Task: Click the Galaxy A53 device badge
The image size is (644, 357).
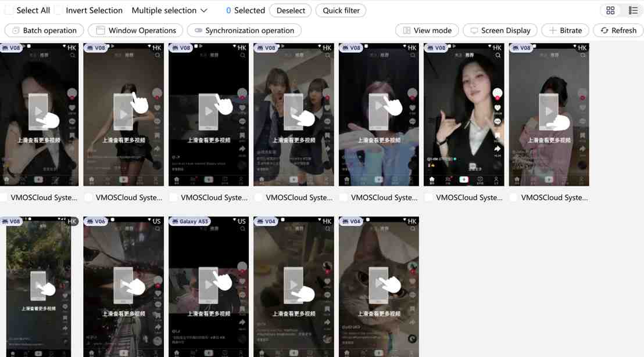Action: pos(189,221)
